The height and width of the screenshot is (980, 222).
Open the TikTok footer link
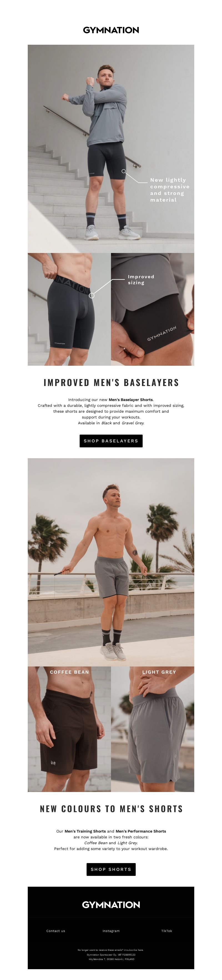click(x=167, y=931)
